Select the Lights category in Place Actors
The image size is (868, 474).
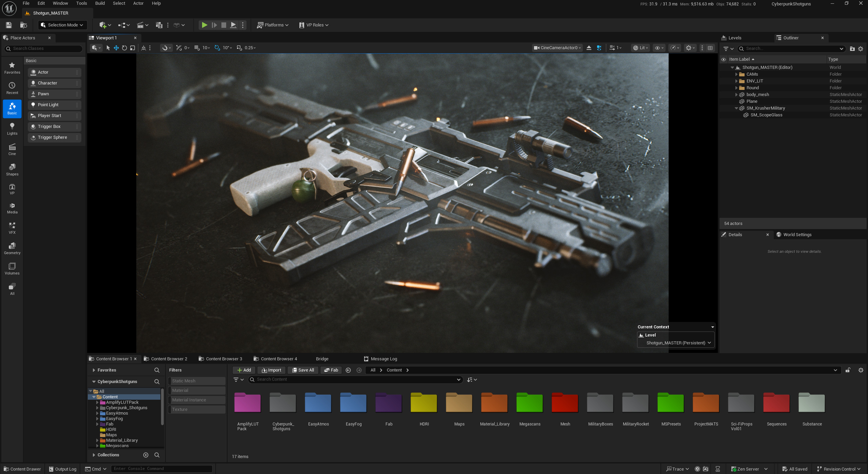coord(12,129)
